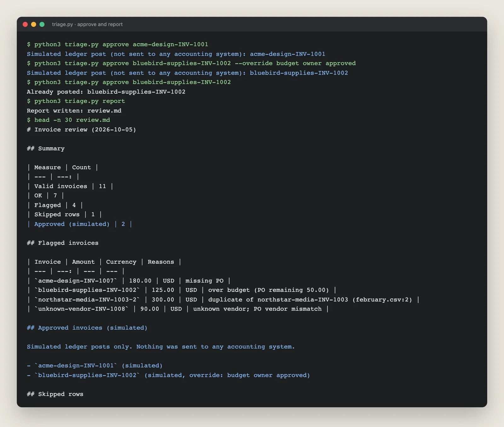Click the '## Approved invoices (simulated)' heading
Screen dimensions: 504x427
click(x=87, y=328)
